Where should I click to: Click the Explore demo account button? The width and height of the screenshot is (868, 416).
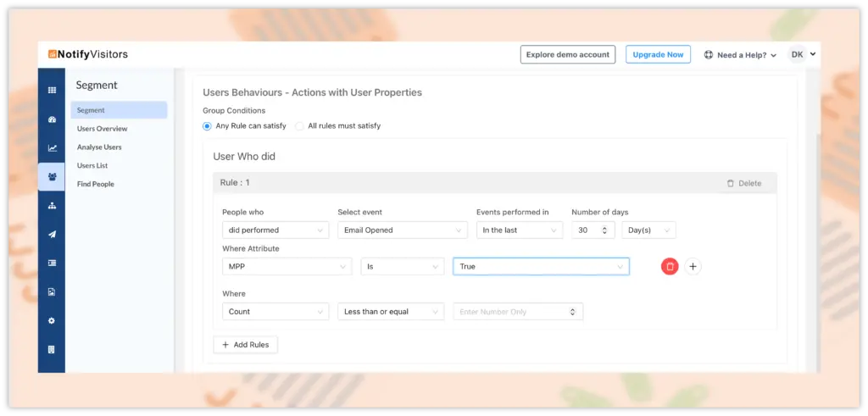tap(567, 54)
